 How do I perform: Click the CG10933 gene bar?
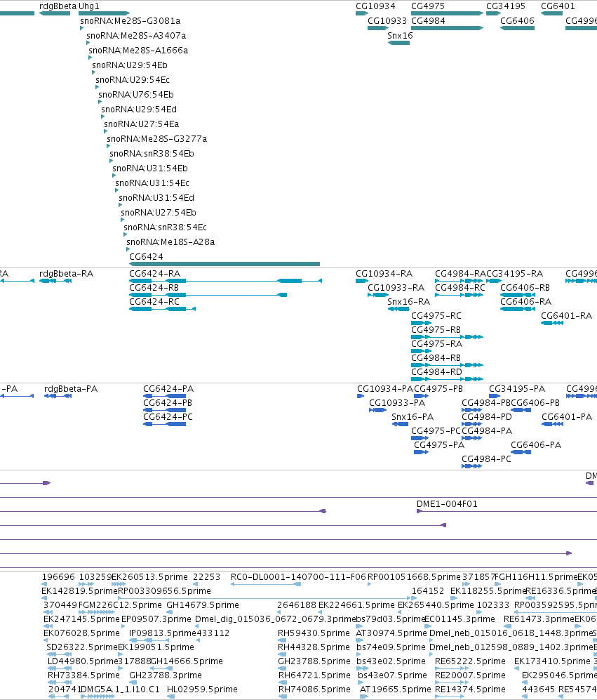point(378,28)
